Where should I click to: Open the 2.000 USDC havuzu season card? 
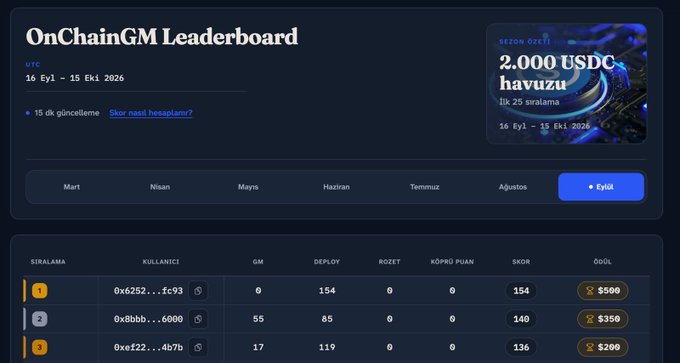(566, 83)
